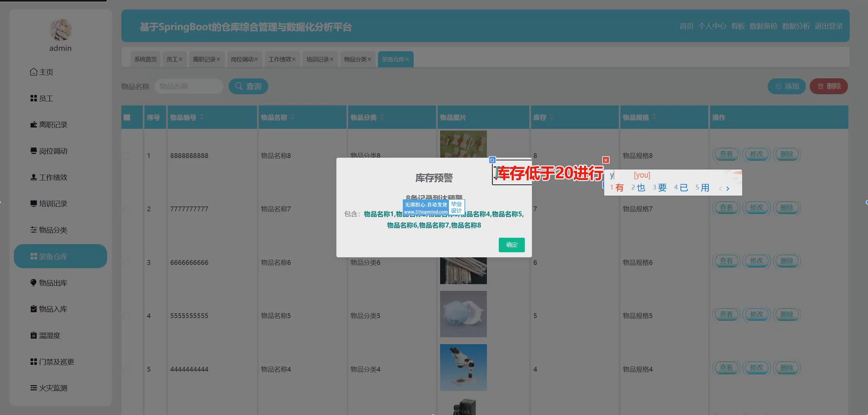
Task: Click the list icon beside 火灾监测
Action: coord(34,388)
